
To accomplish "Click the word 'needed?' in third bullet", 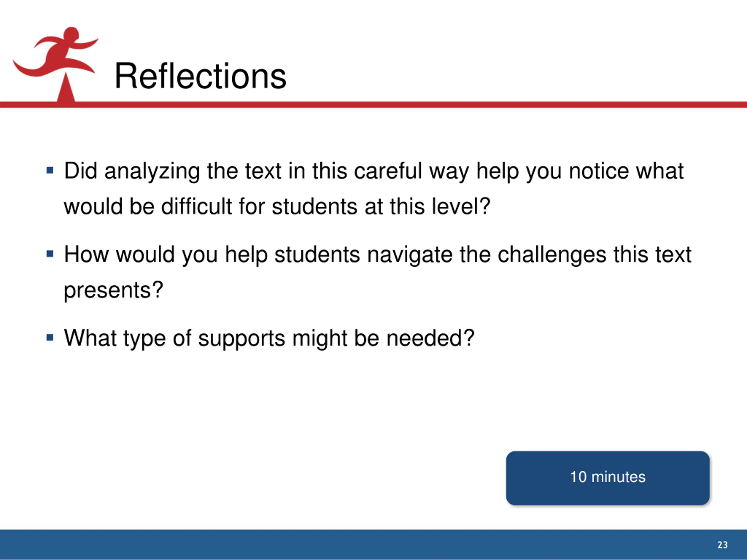I will [x=430, y=338].
